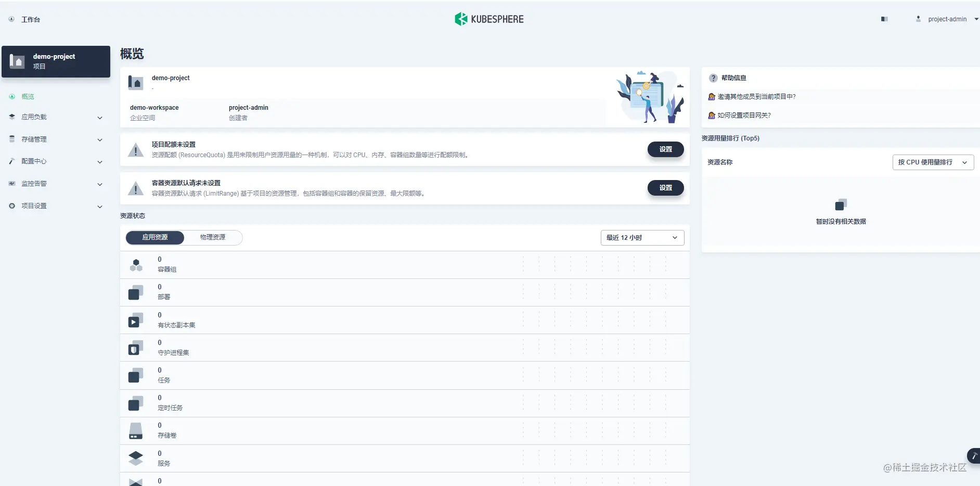Select the 有状态副本集 row label
Screen dimensions: 980x486
coord(176,325)
